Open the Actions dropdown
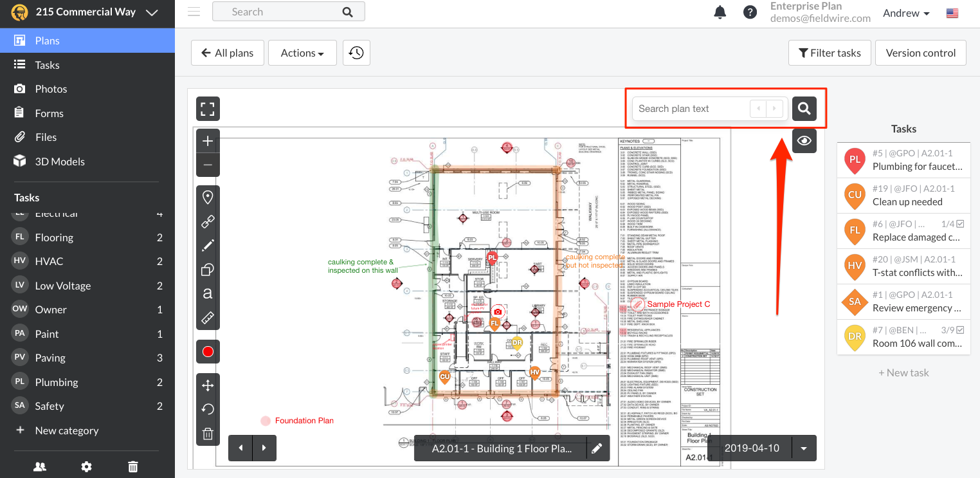 302,53
